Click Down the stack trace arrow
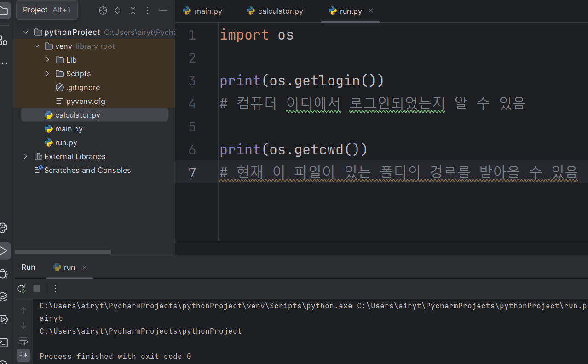Viewport: 588px width, 364px height. tap(23, 325)
